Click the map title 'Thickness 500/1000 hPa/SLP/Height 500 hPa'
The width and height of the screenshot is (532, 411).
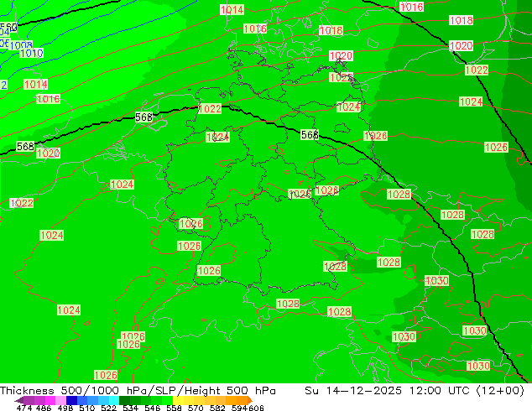click(138, 391)
